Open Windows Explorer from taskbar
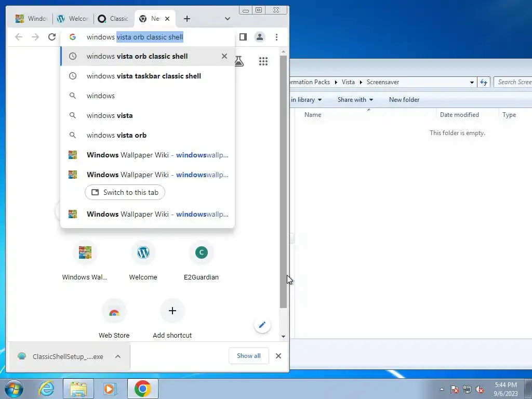 [78, 389]
